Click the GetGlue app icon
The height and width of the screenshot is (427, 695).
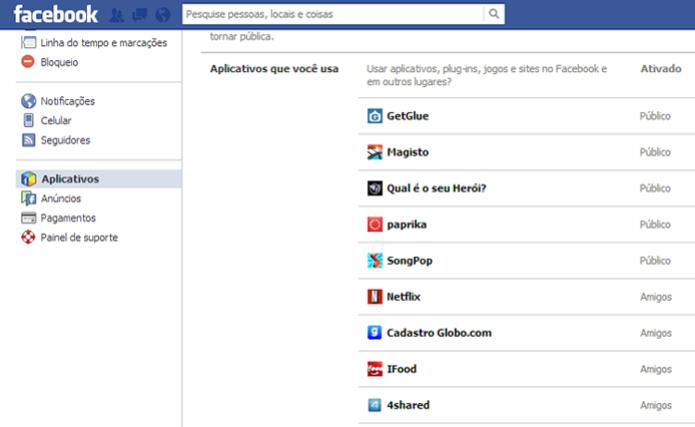pyautogui.click(x=375, y=116)
